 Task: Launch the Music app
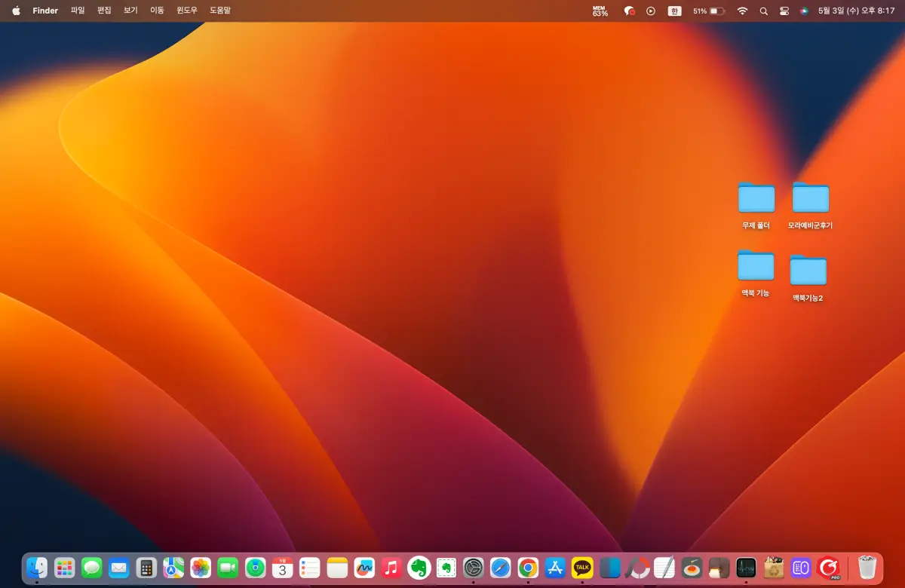click(391, 568)
